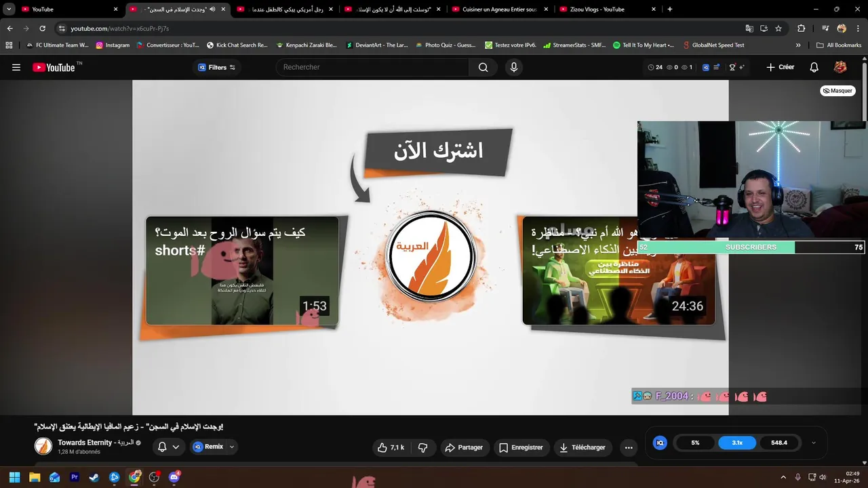Bookmark this page with the star
Viewport: 868px width, 488px height.
pyautogui.click(x=778, y=28)
